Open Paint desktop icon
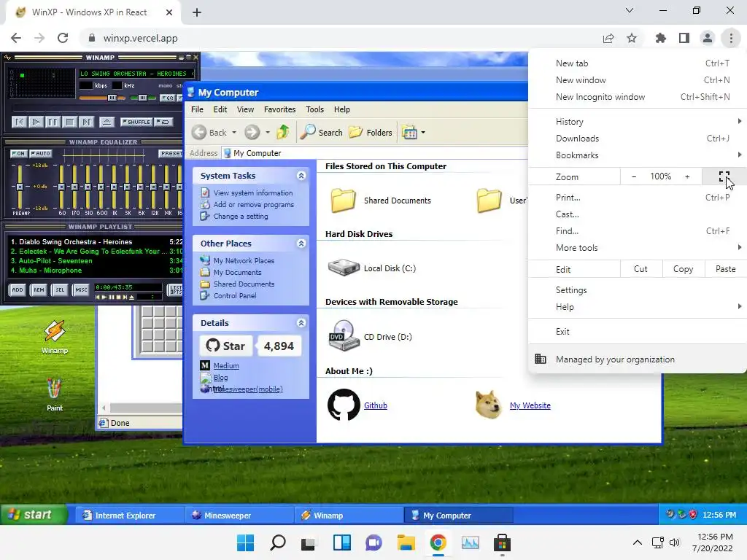The height and width of the screenshot is (560, 747). click(54, 394)
